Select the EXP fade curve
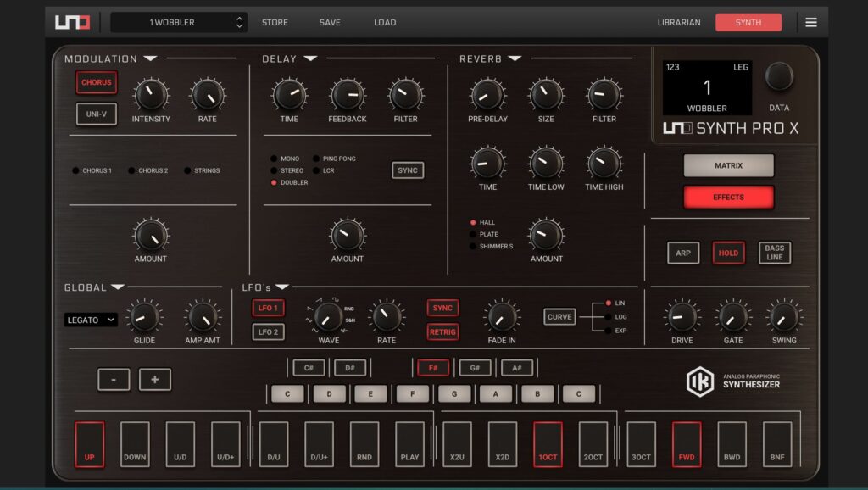This screenshot has width=868, height=490. [x=616, y=331]
